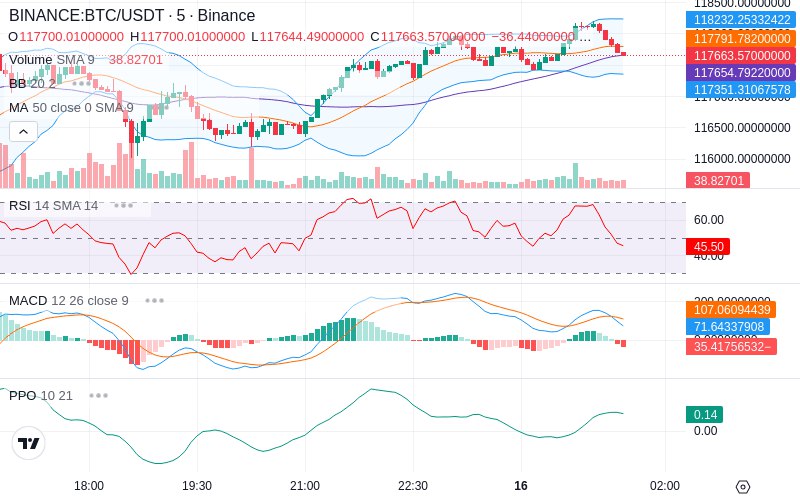Open more options for MACD indicator
Viewport: 800px width, 500px height.
(x=155, y=301)
